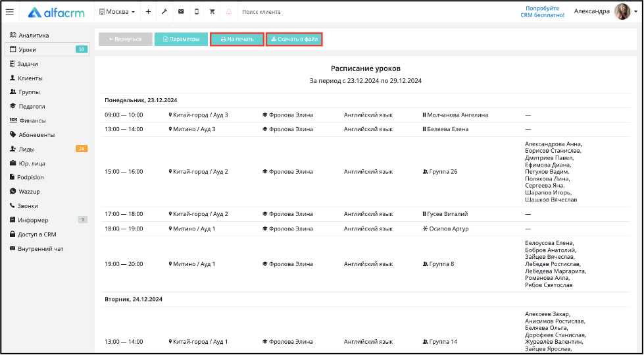Toggle the hamburger sidebar menu
This screenshot has height=355, width=644.
10,12
